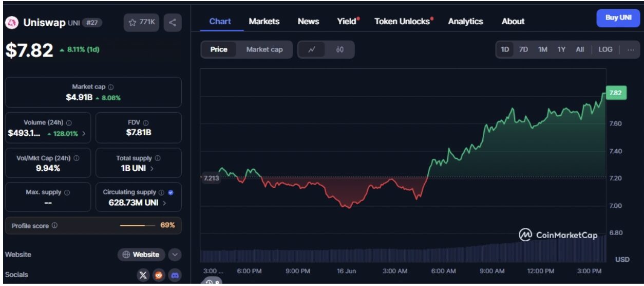Select Market cap chart toggle
The width and height of the screenshot is (644, 286).
click(264, 49)
